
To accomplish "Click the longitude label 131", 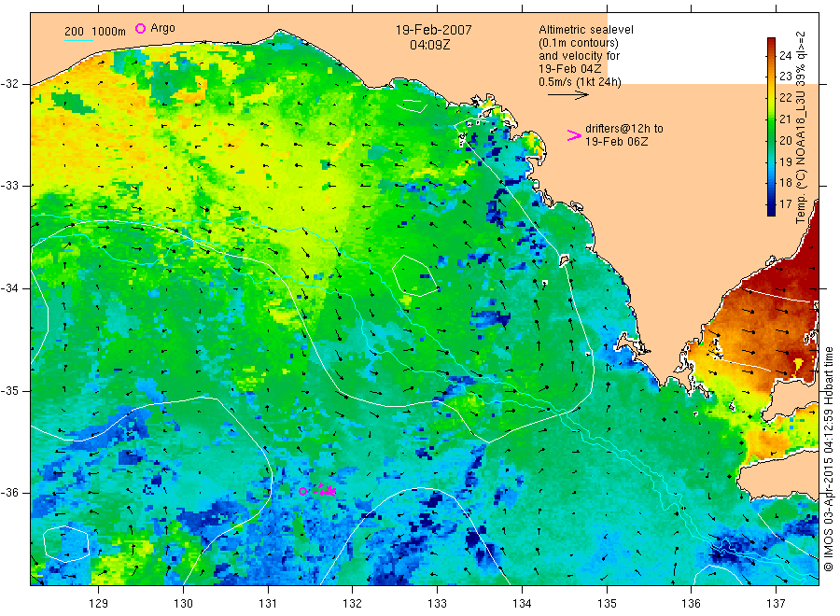I will 268,604.
